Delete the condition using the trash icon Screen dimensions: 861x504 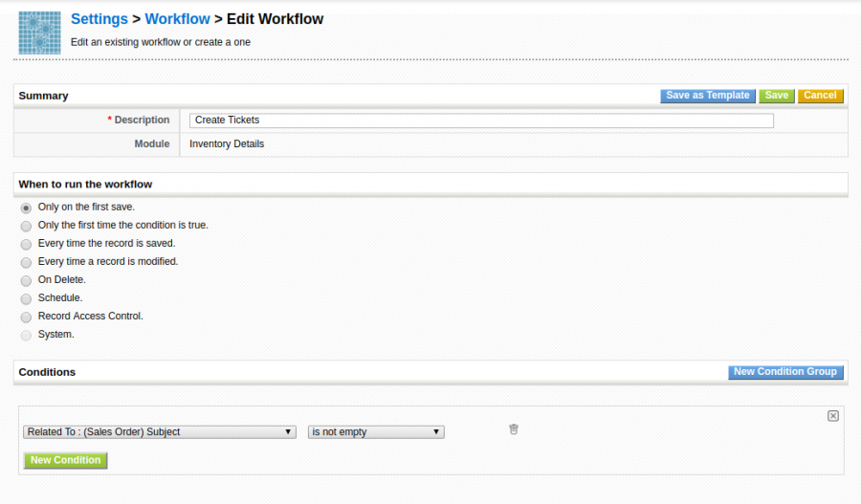click(x=514, y=430)
